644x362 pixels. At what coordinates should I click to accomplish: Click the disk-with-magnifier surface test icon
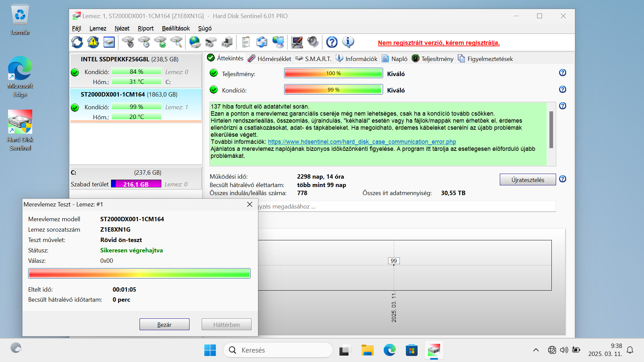tap(177, 42)
